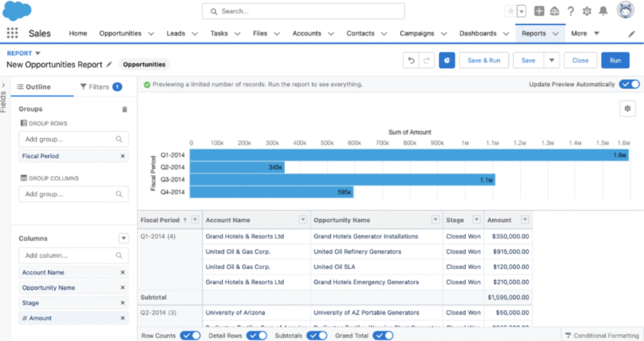The image size is (644, 341).
Task: Open Conditional Formatting
Action: 602,336
